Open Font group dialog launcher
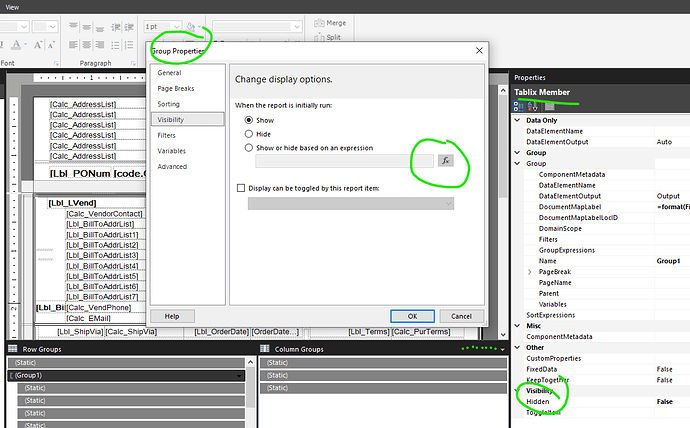Image resolution: width=690 pixels, height=428 pixels. click(56, 63)
